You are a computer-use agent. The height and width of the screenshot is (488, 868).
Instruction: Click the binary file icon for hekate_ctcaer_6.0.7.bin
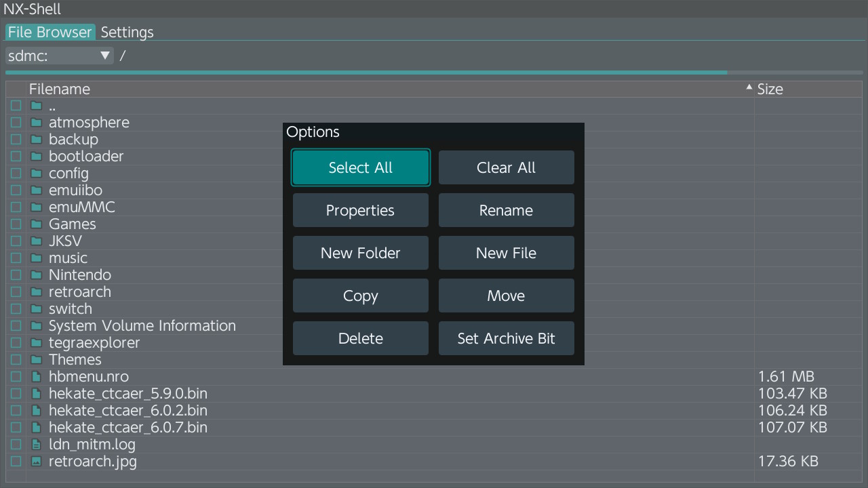pyautogui.click(x=37, y=427)
